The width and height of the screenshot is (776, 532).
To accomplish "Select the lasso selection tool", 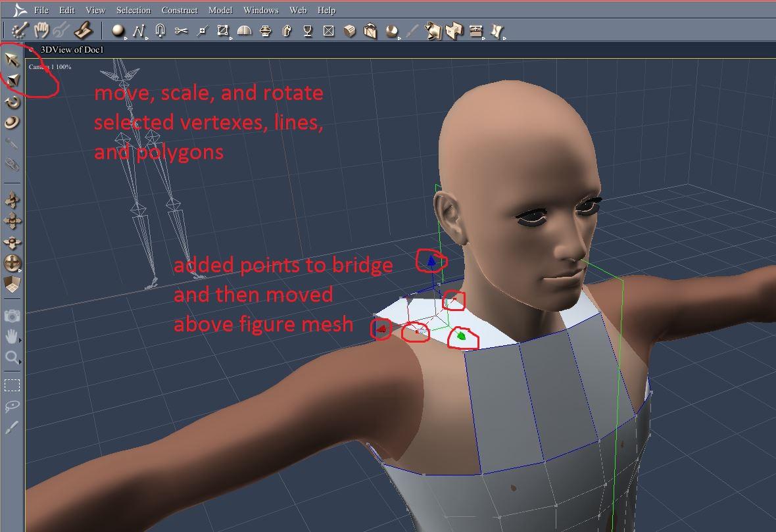I will tap(12, 406).
